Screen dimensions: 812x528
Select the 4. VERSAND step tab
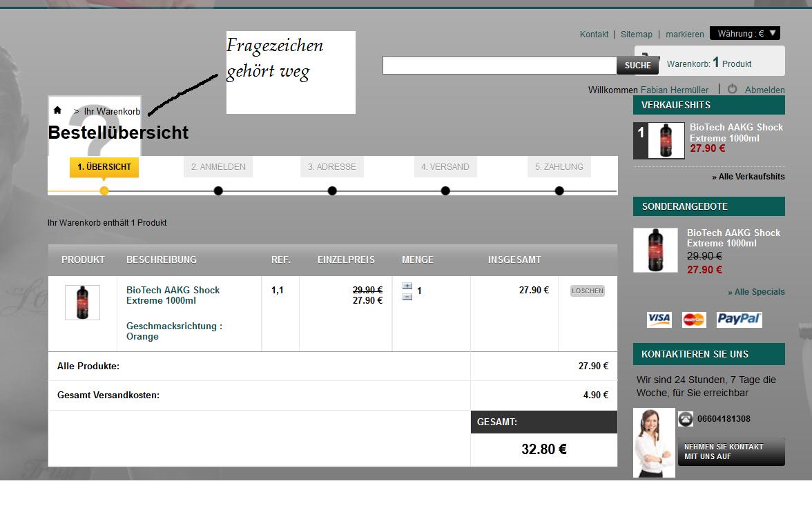pyautogui.click(x=445, y=167)
